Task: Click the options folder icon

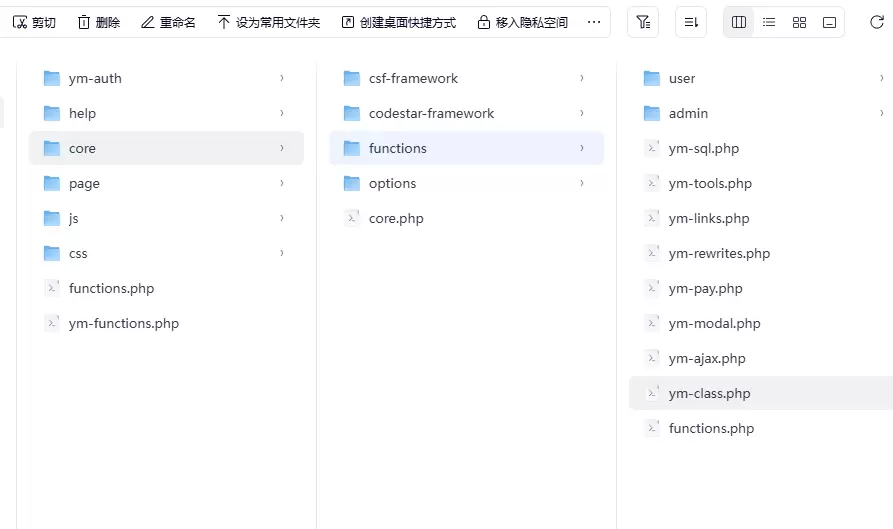Action: [352, 183]
